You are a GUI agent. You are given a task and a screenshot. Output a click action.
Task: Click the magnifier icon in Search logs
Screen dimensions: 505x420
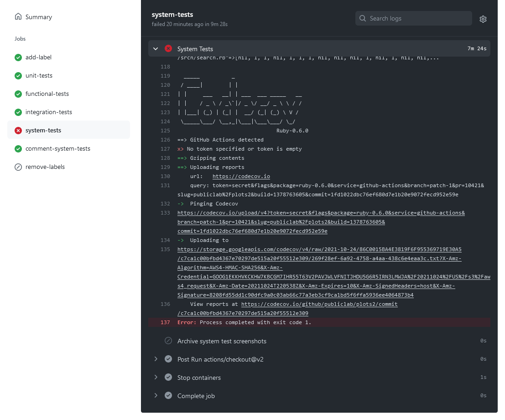[x=363, y=18]
